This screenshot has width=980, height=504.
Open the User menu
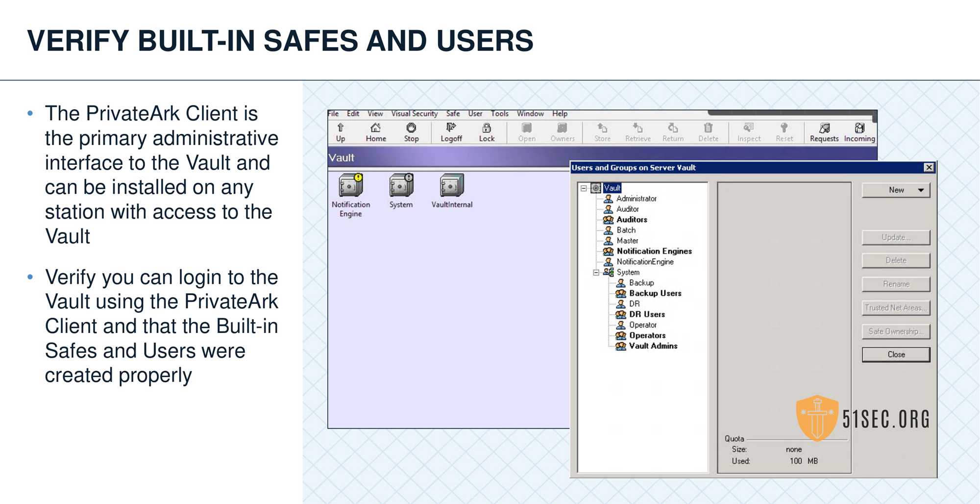click(x=475, y=114)
